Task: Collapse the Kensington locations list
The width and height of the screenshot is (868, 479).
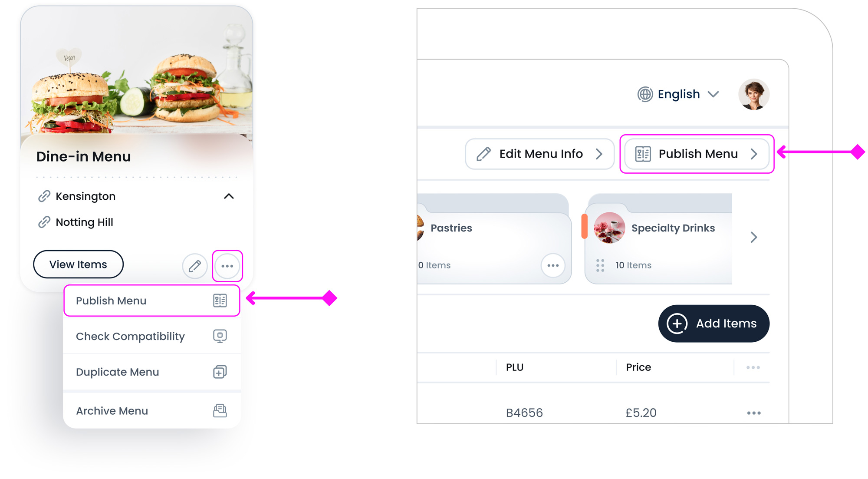Action: click(x=229, y=196)
